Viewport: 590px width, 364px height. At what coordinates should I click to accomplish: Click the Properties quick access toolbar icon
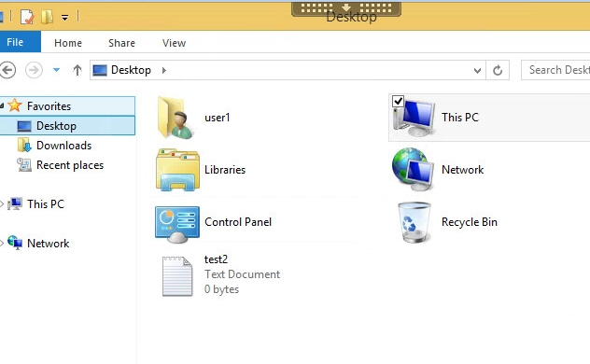[x=27, y=17]
